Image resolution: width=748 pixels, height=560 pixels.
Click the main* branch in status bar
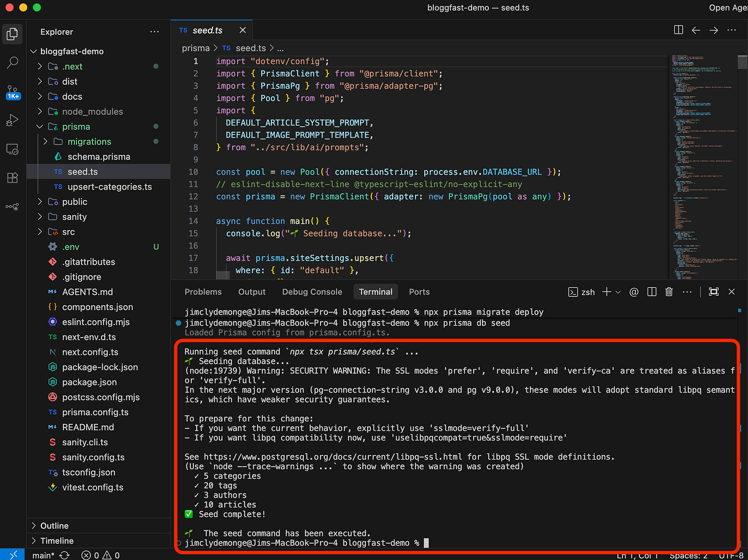pos(43,555)
